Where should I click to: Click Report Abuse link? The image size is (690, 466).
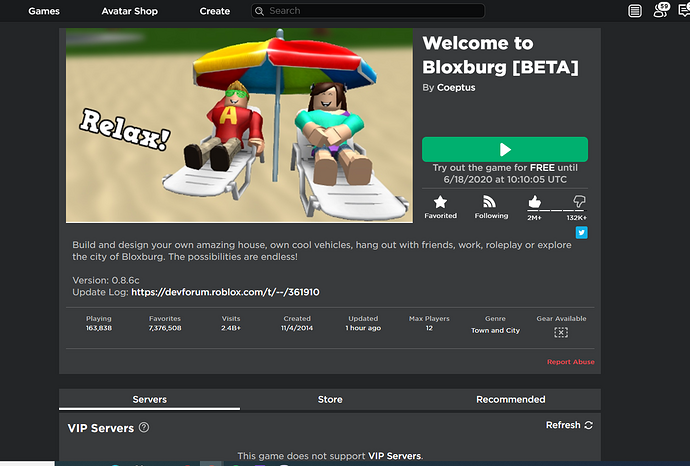click(571, 362)
